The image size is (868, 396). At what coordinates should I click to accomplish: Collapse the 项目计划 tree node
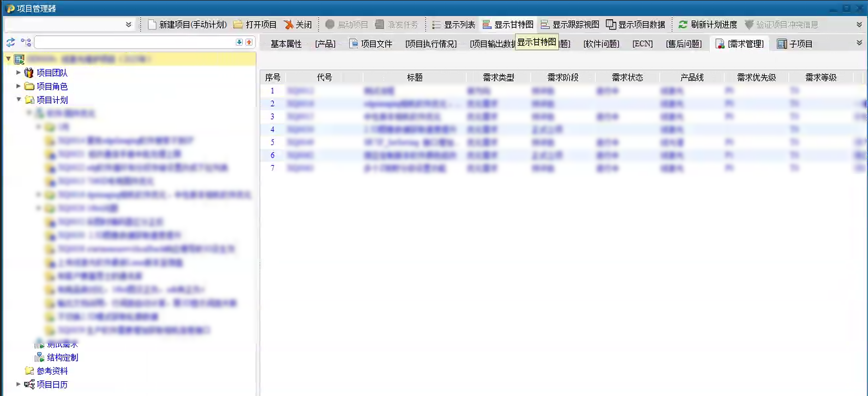(19, 100)
